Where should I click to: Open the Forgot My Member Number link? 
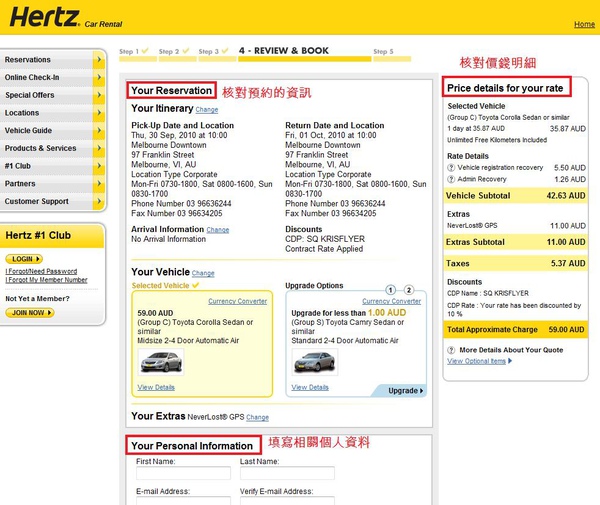click(46, 280)
